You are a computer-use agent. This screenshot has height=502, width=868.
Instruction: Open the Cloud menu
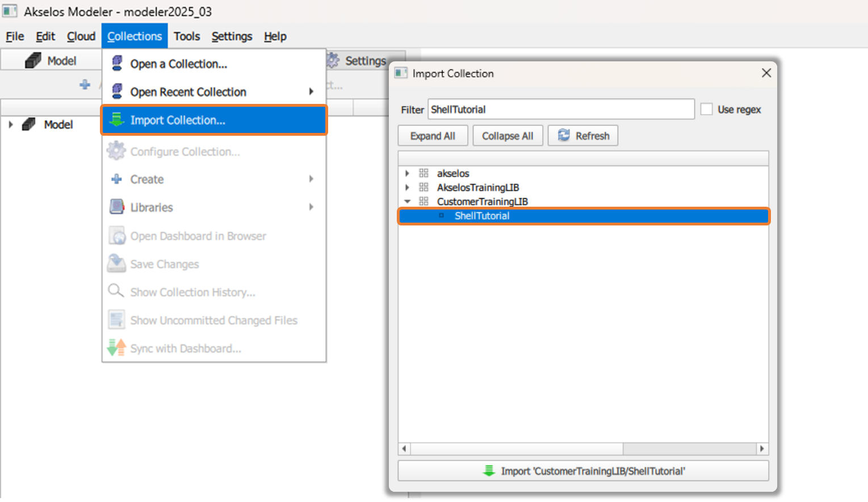(81, 36)
